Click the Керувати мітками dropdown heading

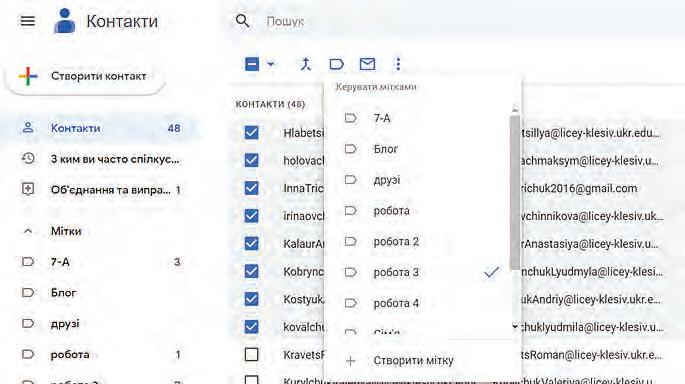(376, 86)
